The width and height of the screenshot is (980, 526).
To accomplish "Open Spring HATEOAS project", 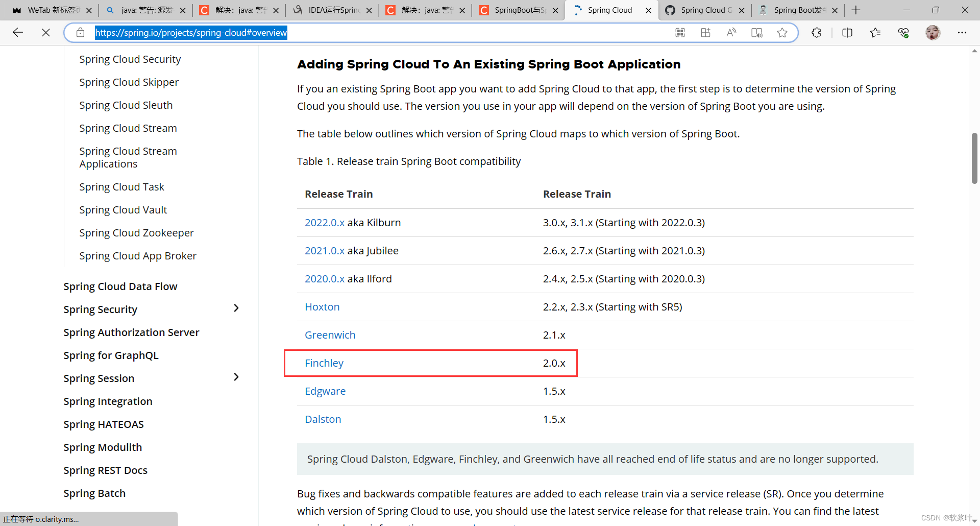I will [104, 424].
